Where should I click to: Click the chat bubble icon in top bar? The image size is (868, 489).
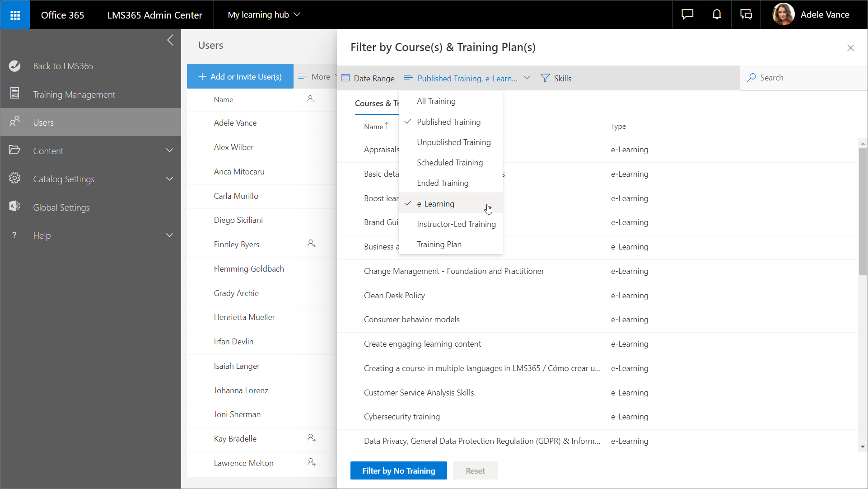(x=687, y=14)
